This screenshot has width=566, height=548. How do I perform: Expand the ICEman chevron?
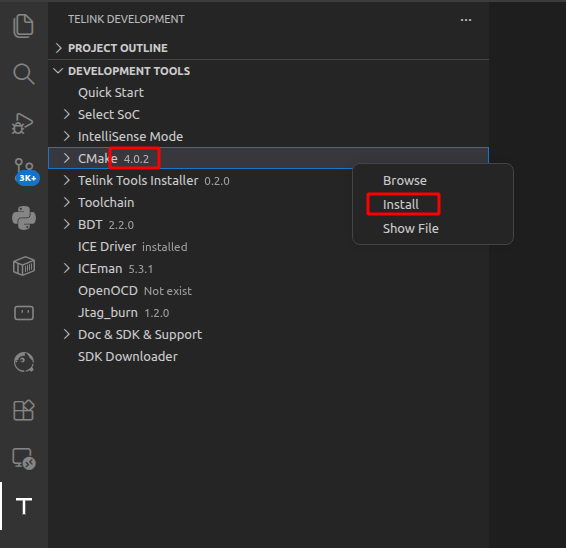[66, 269]
